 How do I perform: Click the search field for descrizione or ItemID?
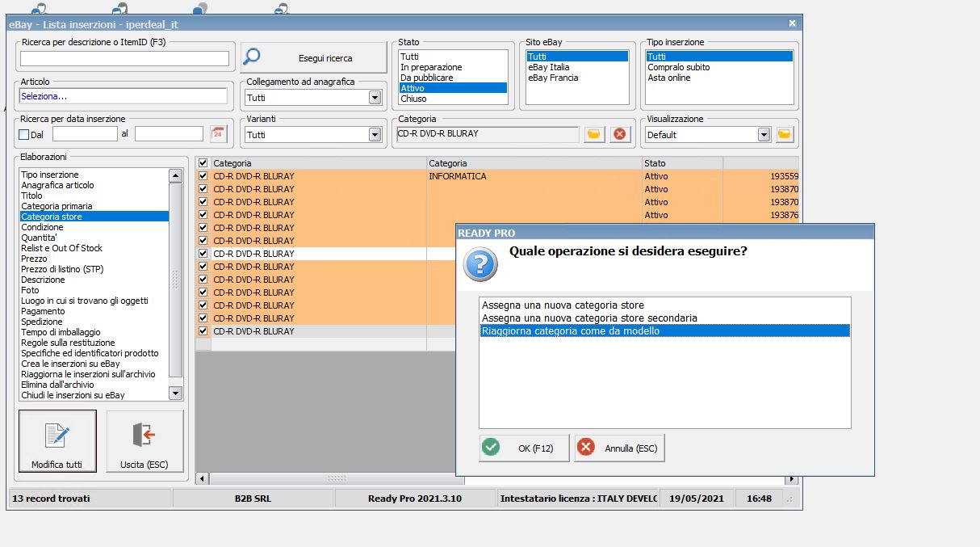pos(124,58)
